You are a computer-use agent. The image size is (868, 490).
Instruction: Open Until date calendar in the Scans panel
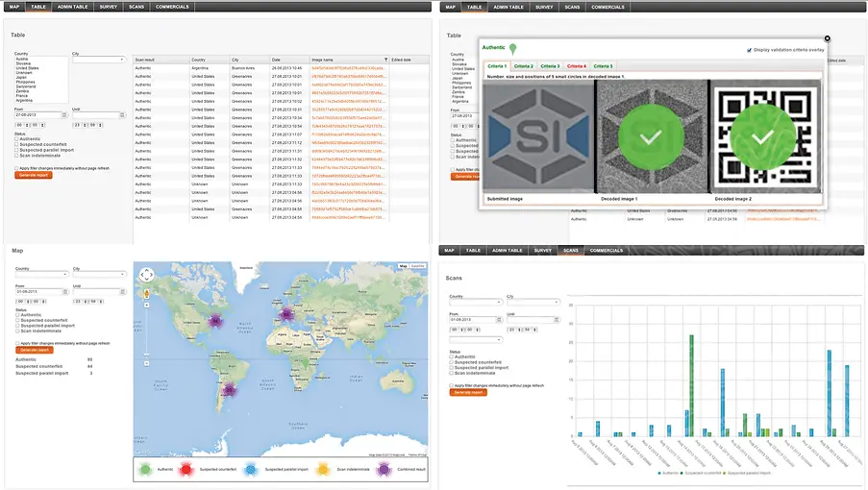tap(557, 320)
